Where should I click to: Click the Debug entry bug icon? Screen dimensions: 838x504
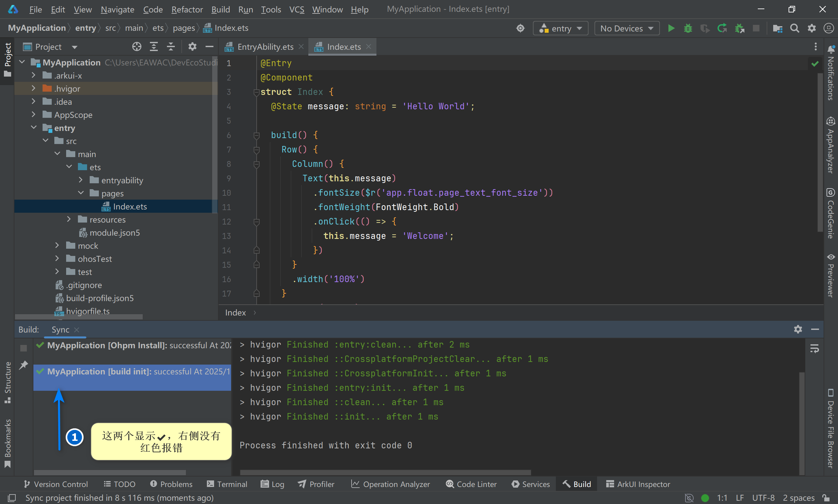(688, 28)
